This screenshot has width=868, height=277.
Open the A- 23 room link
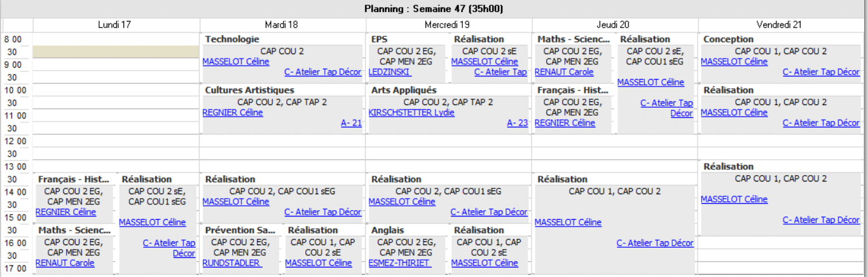click(518, 123)
